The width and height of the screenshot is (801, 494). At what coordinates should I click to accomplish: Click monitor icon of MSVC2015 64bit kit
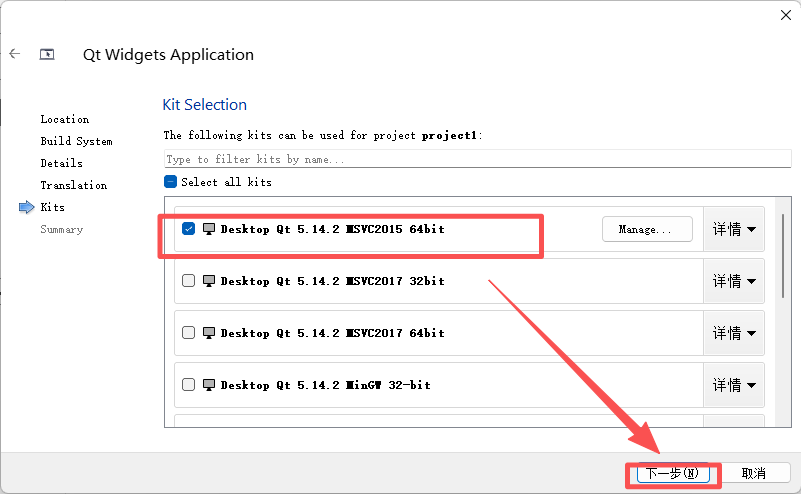tap(208, 229)
